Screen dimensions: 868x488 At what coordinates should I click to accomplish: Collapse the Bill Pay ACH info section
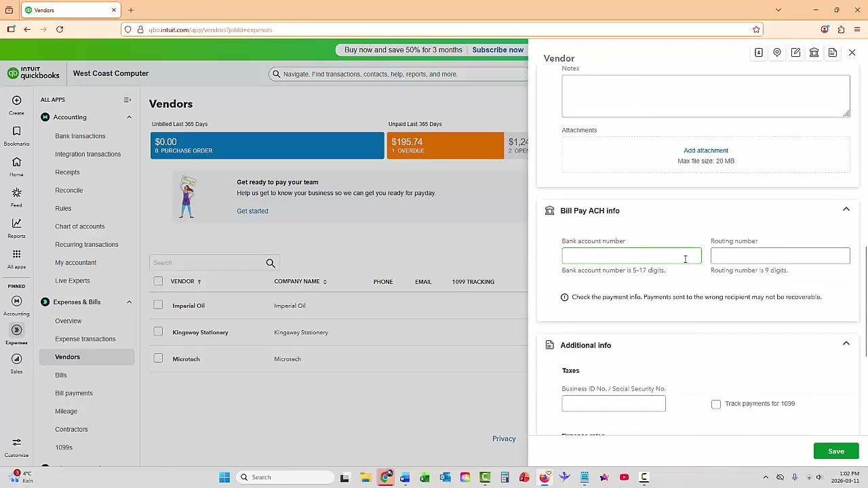tap(846, 209)
